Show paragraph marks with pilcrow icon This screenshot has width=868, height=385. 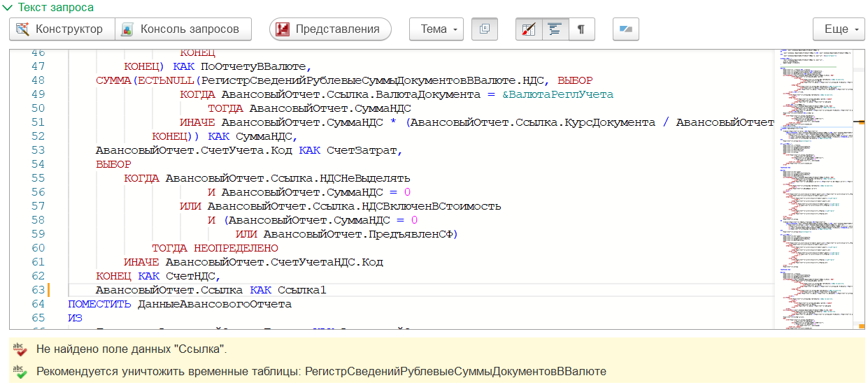[x=581, y=29]
